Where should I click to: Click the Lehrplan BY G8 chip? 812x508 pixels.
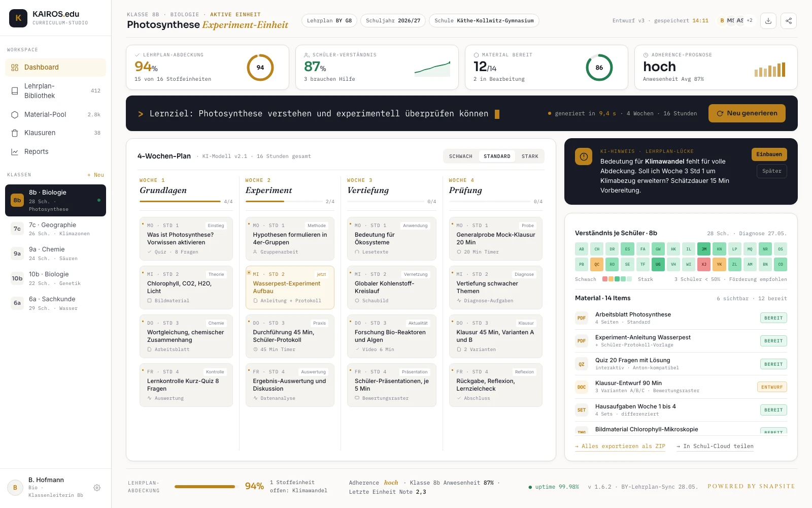click(329, 21)
